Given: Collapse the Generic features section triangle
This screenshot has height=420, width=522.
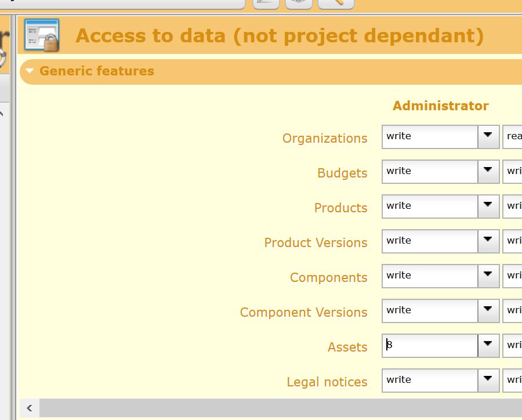Looking at the screenshot, I should (x=30, y=71).
